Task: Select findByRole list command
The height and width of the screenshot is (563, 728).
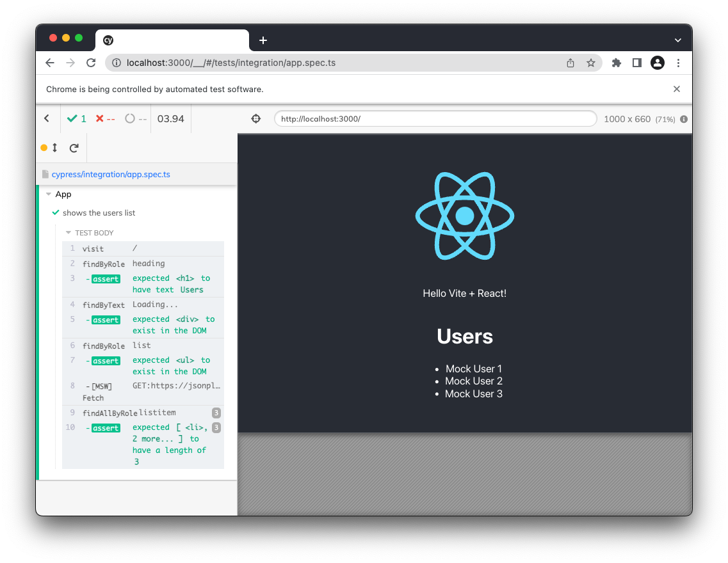Action: [x=143, y=345]
